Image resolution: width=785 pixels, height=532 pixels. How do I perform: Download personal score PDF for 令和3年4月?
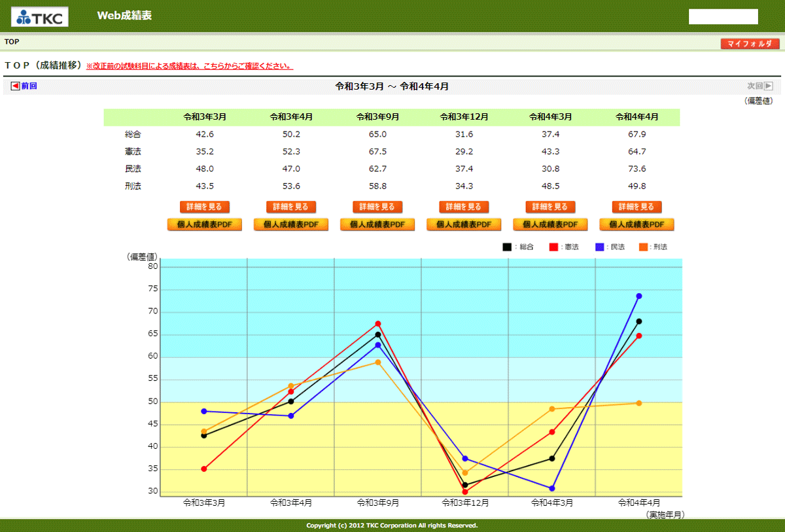[291, 224]
